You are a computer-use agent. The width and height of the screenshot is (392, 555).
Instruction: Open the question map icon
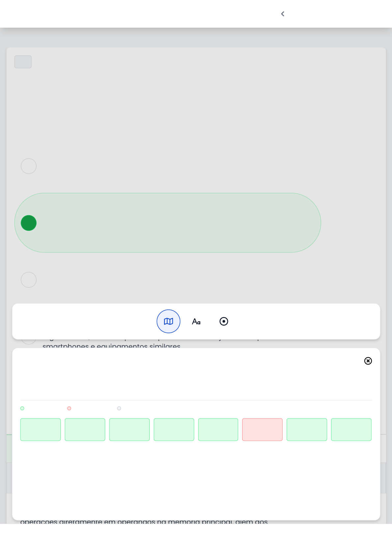168,321
